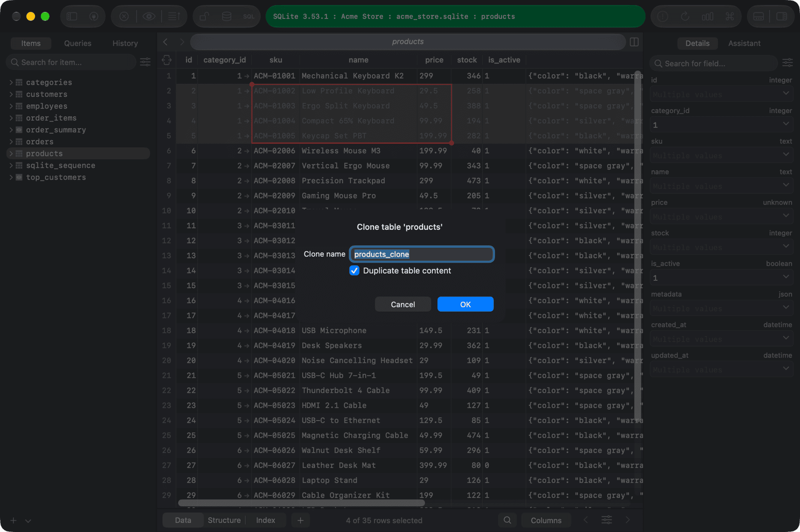
Task: Click the connection plug icon in toolbar
Action: (93, 16)
